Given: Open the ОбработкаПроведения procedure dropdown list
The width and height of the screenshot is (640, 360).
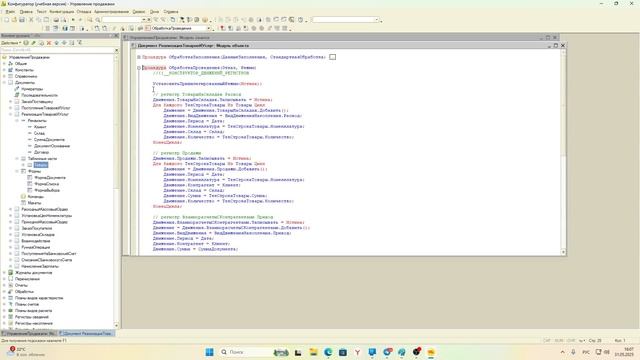Looking at the screenshot, I should 209,29.
